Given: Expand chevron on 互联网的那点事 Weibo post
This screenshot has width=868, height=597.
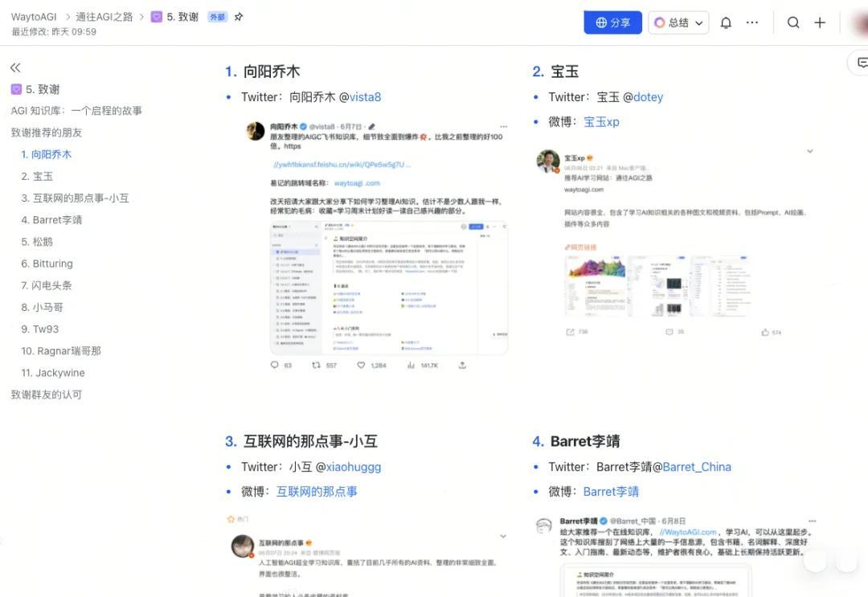Looking at the screenshot, I should pyautogui.click(x=502, y=536).
